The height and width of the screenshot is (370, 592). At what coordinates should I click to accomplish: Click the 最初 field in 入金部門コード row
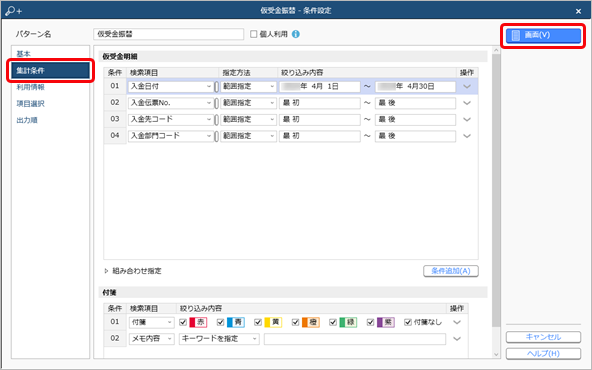pos(320,136)
